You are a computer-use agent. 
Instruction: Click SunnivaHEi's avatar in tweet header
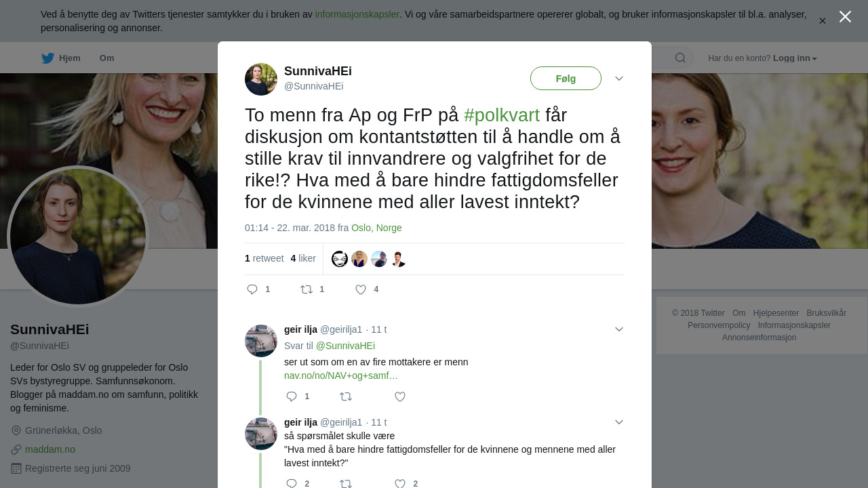(x=261, y=79)
